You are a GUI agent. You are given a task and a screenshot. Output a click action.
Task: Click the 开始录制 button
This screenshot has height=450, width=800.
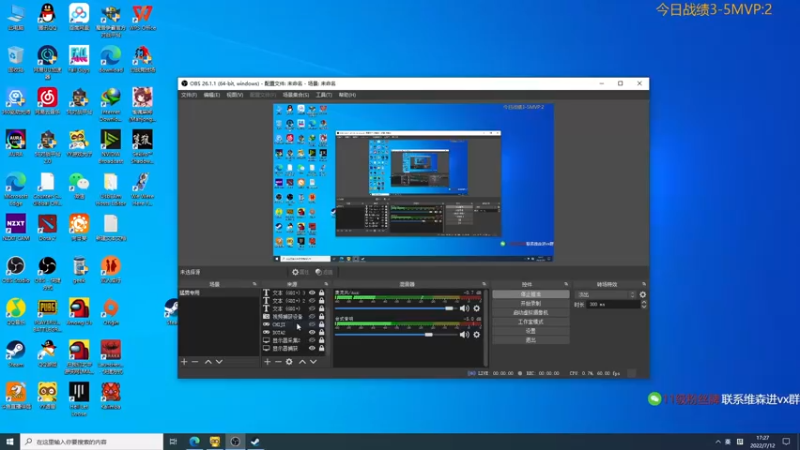coord(531,304)
